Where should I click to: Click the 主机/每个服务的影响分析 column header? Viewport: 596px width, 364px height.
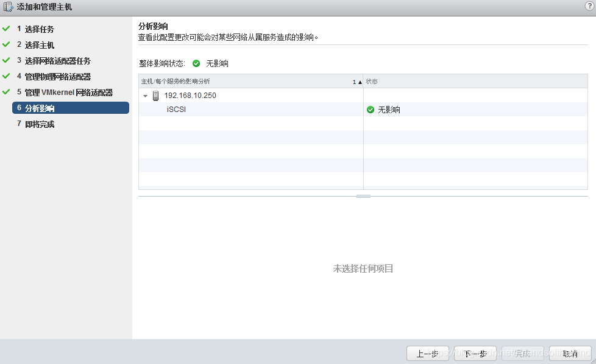click(251, 81)
